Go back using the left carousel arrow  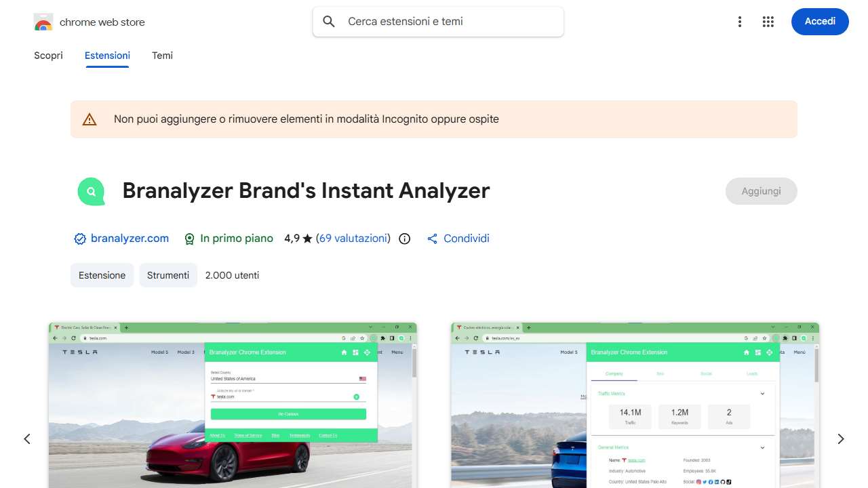coord(27,439)
